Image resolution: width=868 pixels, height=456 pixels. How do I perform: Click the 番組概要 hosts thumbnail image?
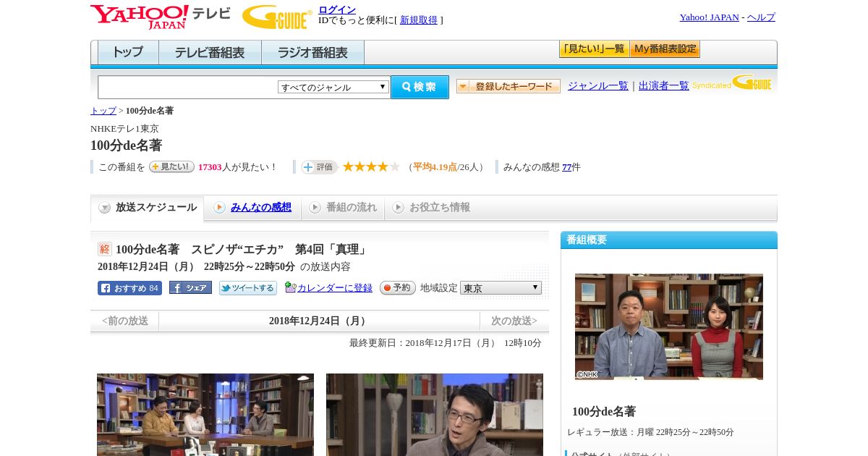click(669, 326)
